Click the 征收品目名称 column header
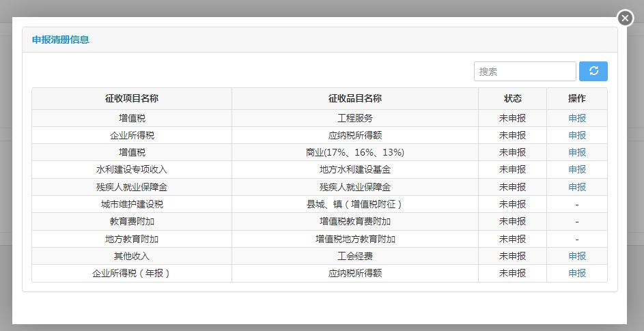The width and height of the screenshot is (644, 331). (x=355, y=98)
